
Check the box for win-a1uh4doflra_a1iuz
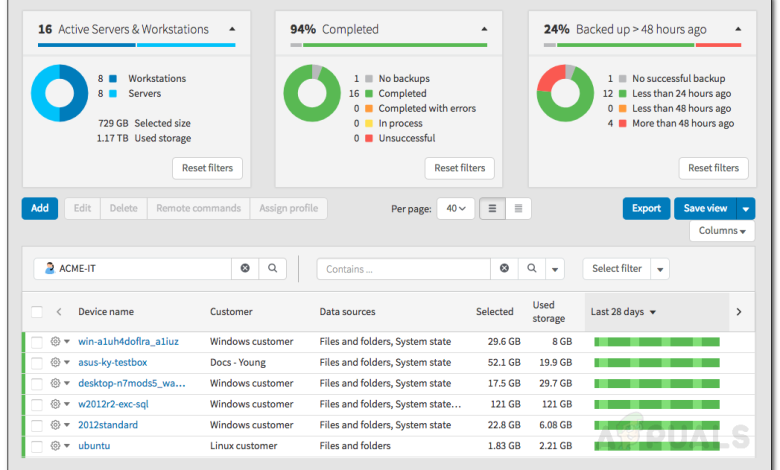pyautogui.click(x=37, y=341)
